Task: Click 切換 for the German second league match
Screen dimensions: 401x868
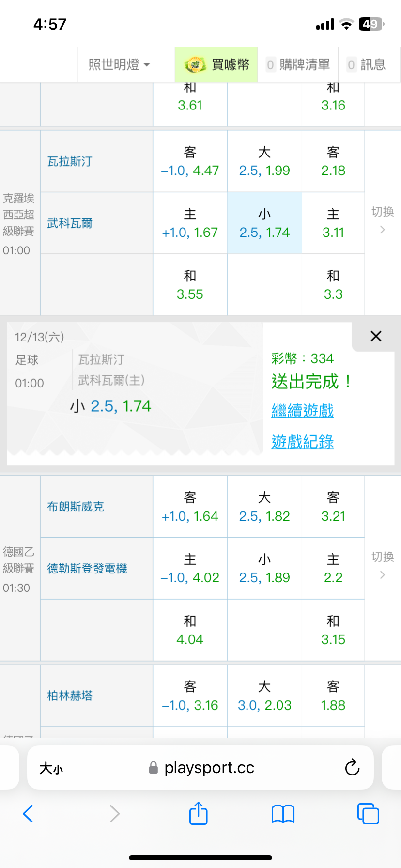Action: [382, 565]
